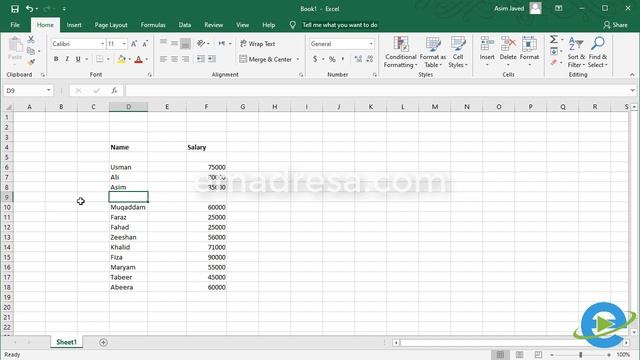Open the font color dropdown arrow
Image resolution: width=640 pixels, height=360 pixels.
click(147, 60)
